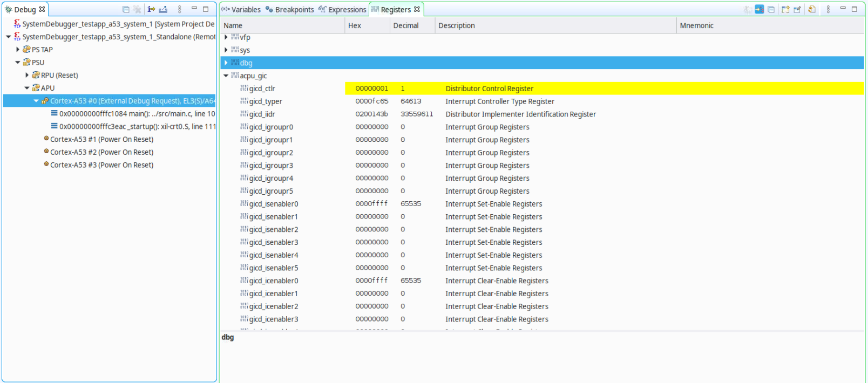868x383 pixels.
Task: Switch to the Breakpoints tab
Action: click(x=290, y=10)
